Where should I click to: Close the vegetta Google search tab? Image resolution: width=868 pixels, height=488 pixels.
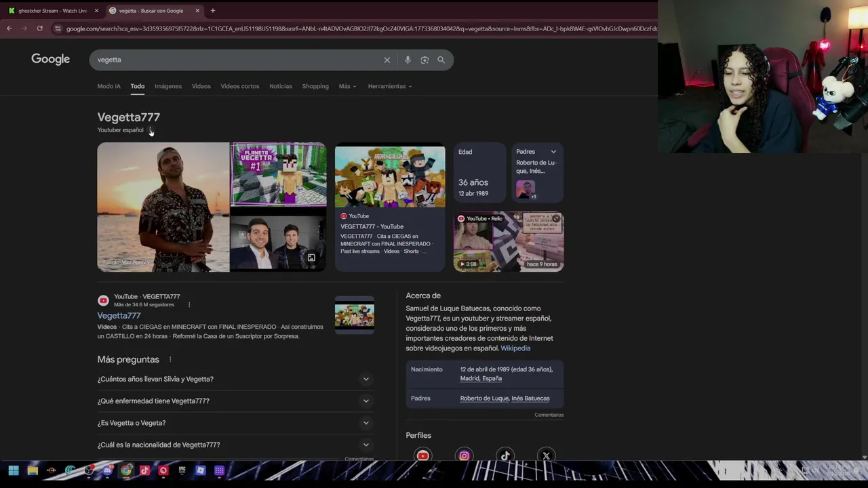tap(197, 11)
